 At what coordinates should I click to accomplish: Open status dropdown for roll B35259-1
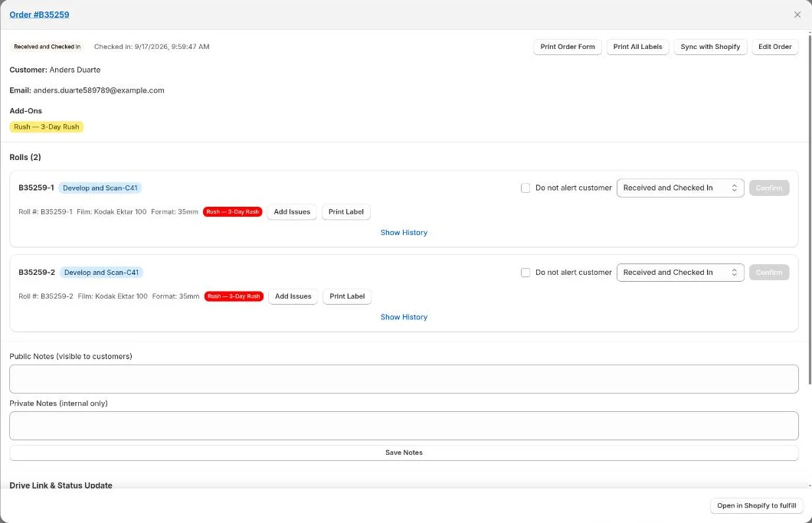click(x=680, y=188)
